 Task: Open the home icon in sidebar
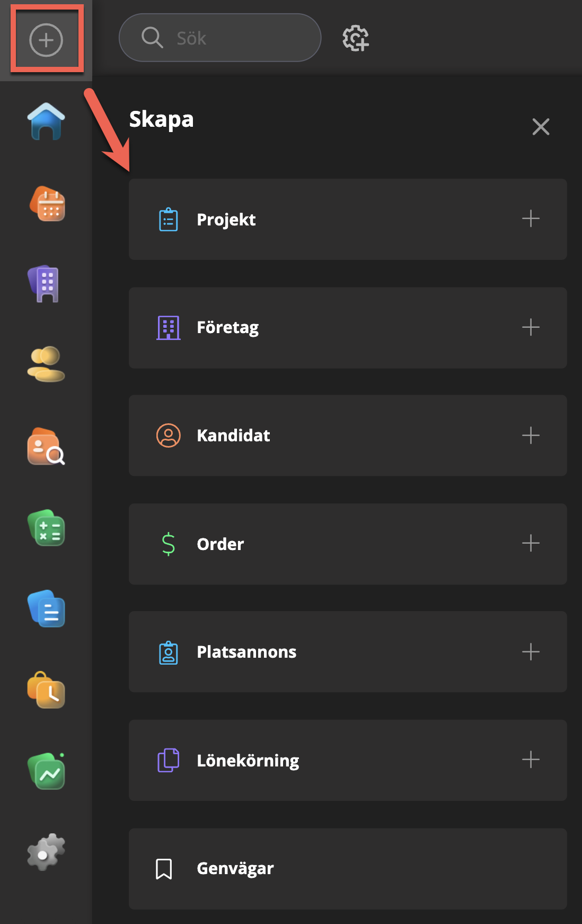coord(46,121)
